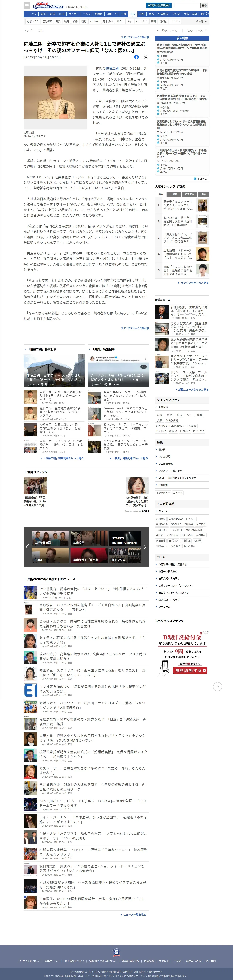Open the 記者コラム column link
The image size is (233, 980).
pyautogui.click(x=164, y=607)
